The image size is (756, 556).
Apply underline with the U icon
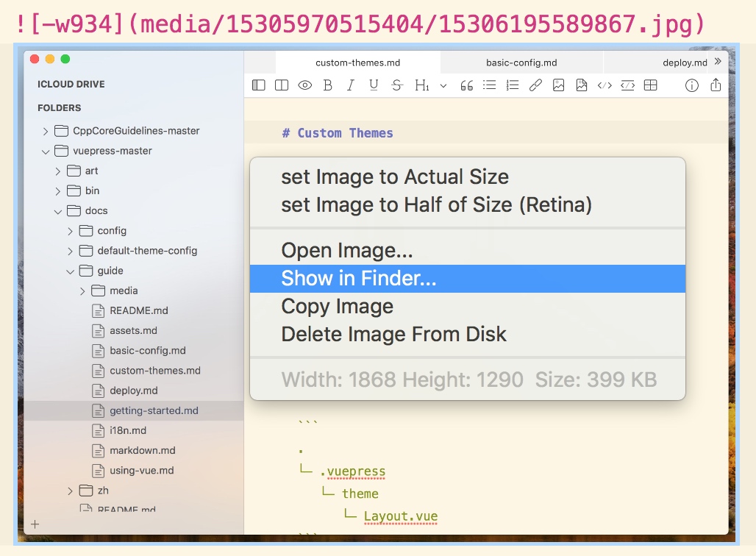click(374, 85)
